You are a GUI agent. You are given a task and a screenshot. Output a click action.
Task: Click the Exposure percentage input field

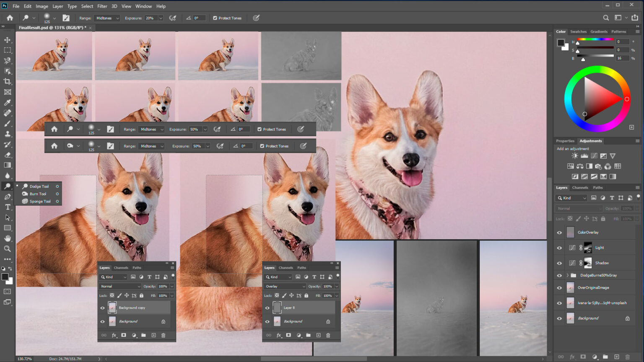151,18
